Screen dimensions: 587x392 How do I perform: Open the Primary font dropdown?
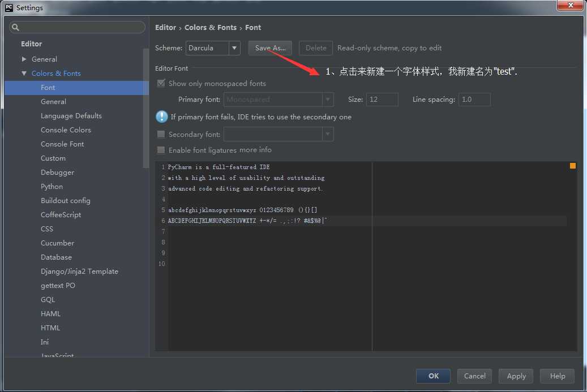(278, 100)
